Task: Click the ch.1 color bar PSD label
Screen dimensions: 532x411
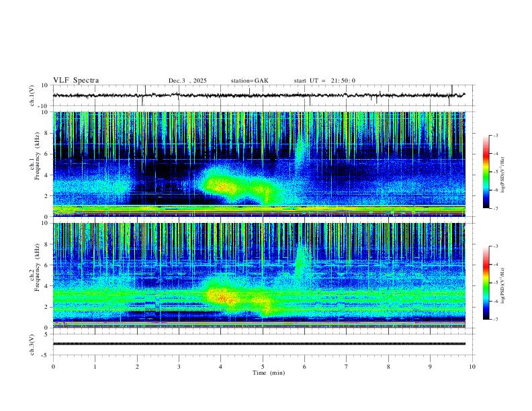Action: pos(503,175)
